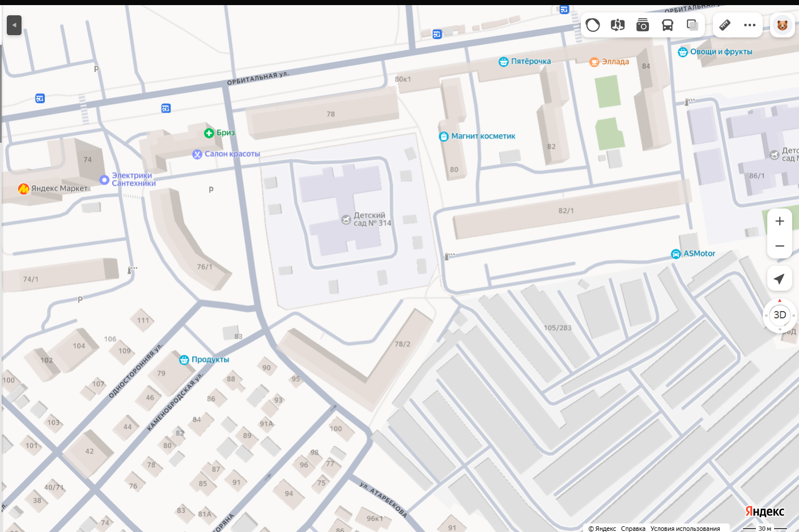
Task: Zoom in with the plus button
Action: click(780, 221)
